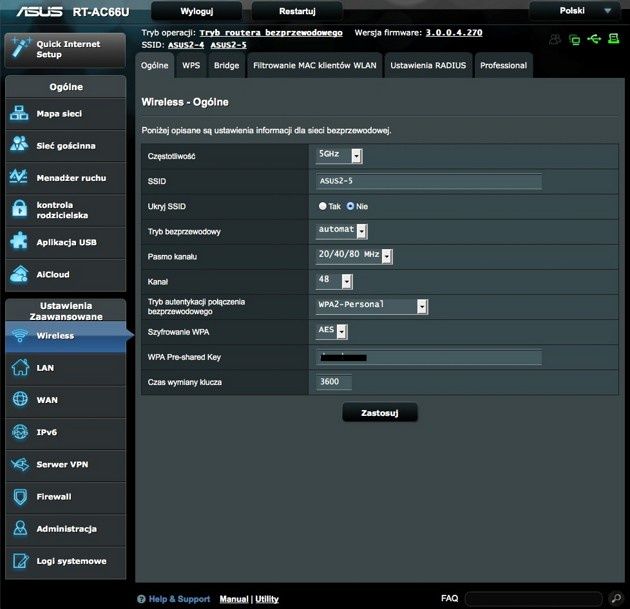Open WAN globe icon
This screenshot has height=609, width=630.
click(20, 399)
